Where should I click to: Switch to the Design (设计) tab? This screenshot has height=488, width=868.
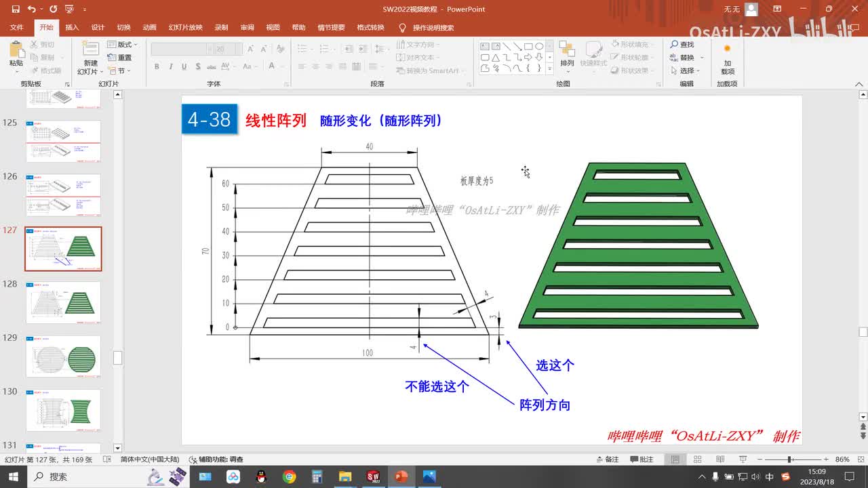(x=98, y=28)
